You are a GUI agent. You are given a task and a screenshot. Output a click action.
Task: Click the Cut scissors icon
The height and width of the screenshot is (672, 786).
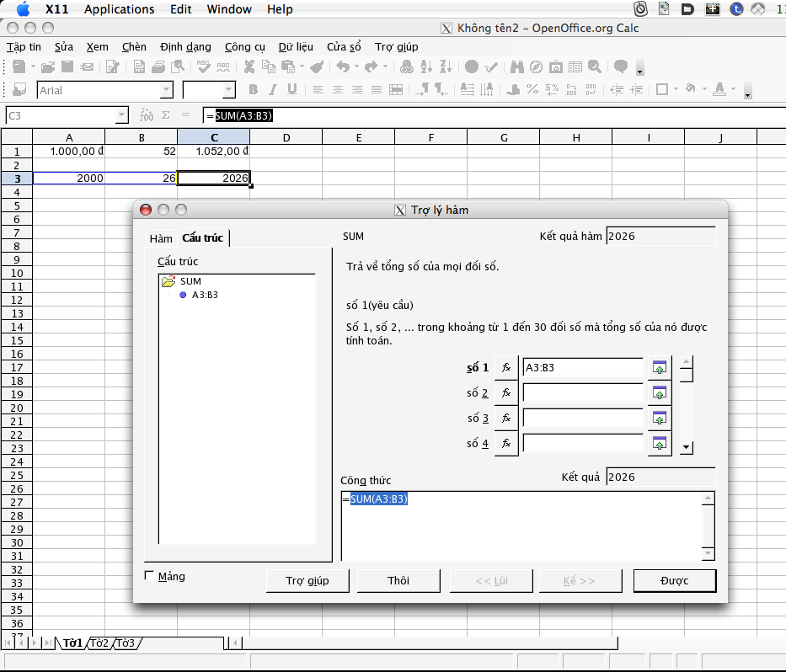point(249,67)
